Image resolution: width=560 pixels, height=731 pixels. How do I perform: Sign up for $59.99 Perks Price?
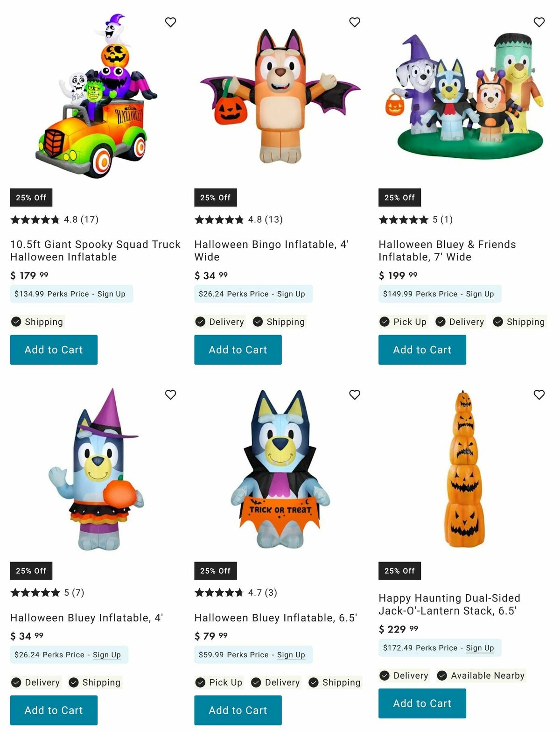291,655
